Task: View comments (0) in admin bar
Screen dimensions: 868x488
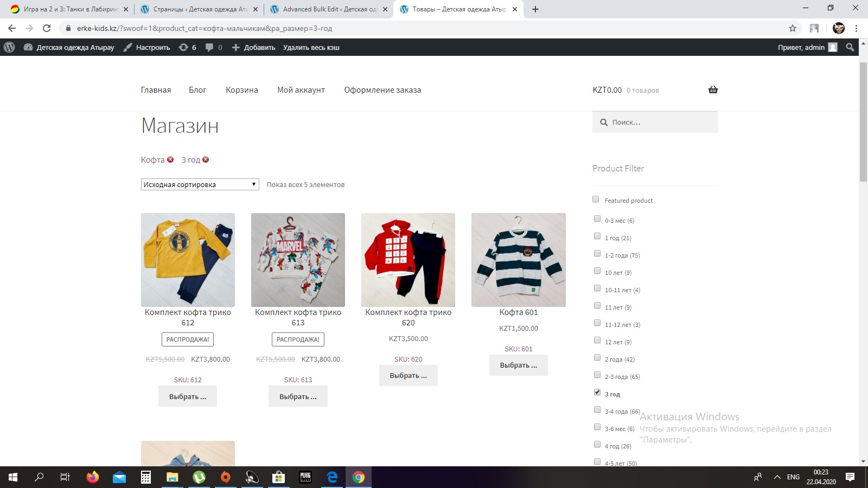Action: click(214, 47)
